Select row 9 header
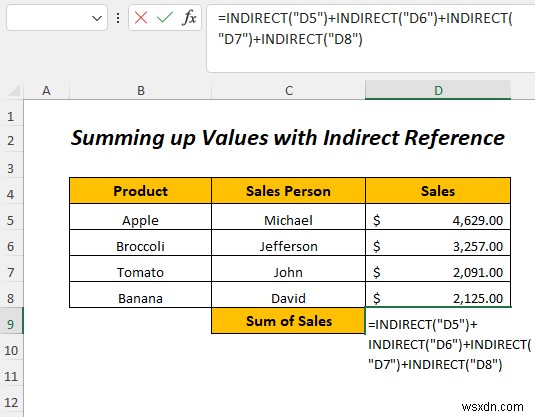Image resolution: width=535 pixels, height=417 pixels. 11,324
